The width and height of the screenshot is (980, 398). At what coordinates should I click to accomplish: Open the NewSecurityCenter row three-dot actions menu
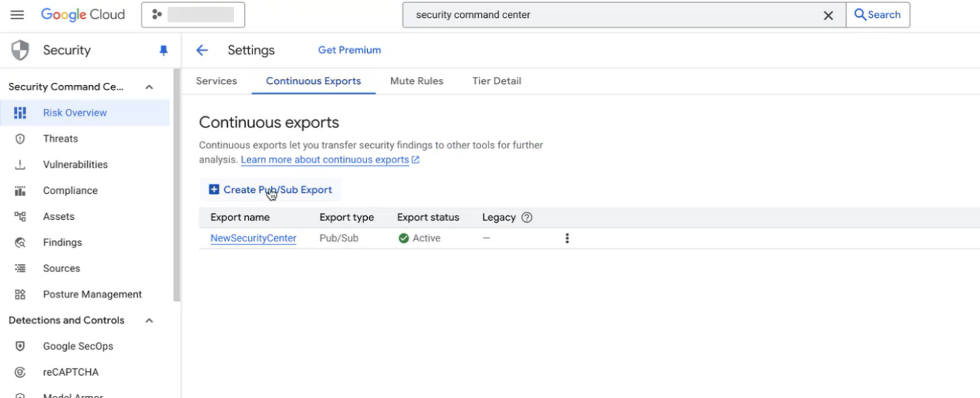point(567,239)
